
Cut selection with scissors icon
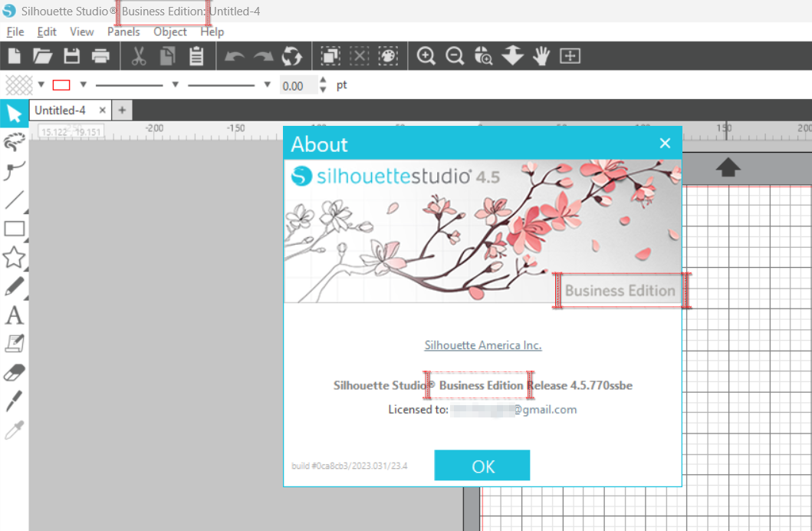pyautogui.click(x=138, y=56)
